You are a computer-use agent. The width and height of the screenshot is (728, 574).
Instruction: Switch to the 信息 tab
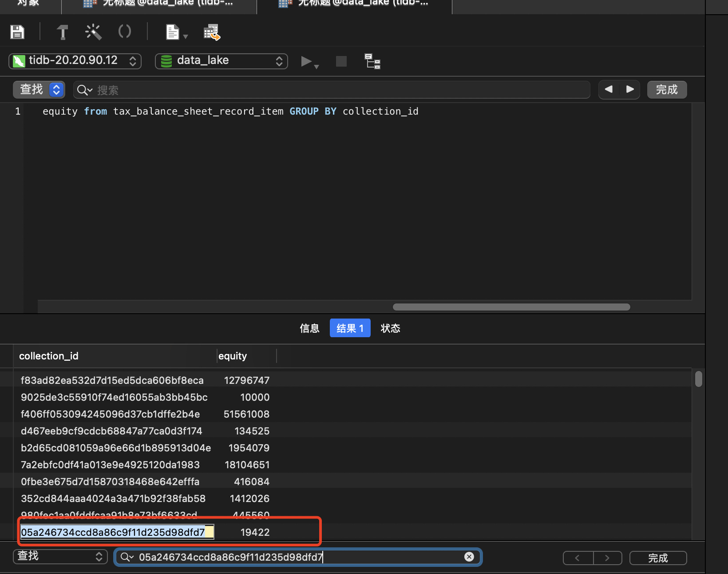309,328
